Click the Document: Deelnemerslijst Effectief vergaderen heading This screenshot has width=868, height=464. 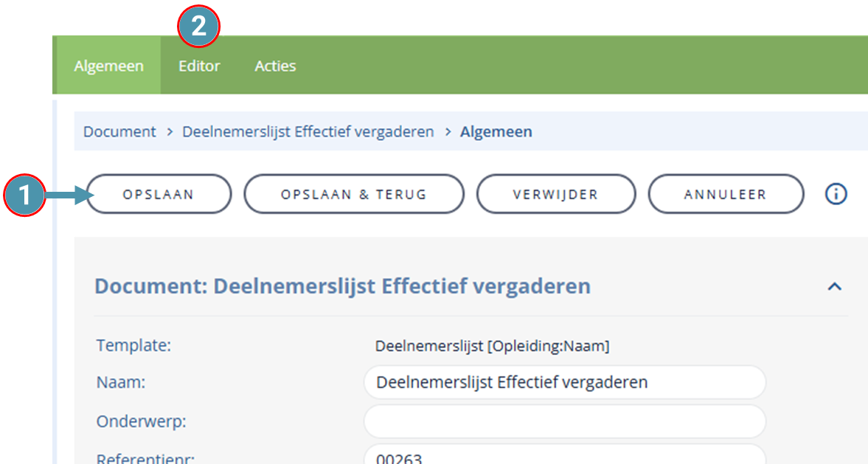343,286
